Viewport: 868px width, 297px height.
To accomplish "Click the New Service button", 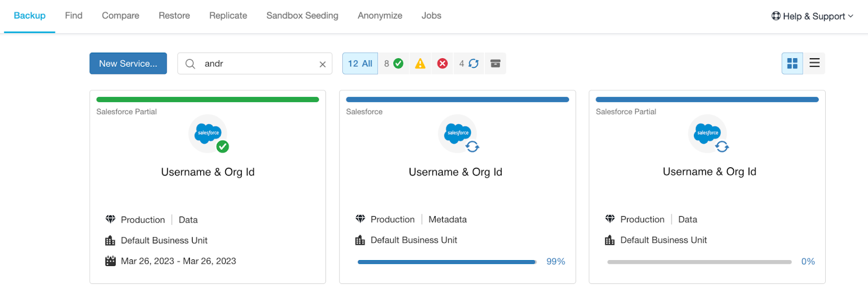I will click(x=128, y=64).
